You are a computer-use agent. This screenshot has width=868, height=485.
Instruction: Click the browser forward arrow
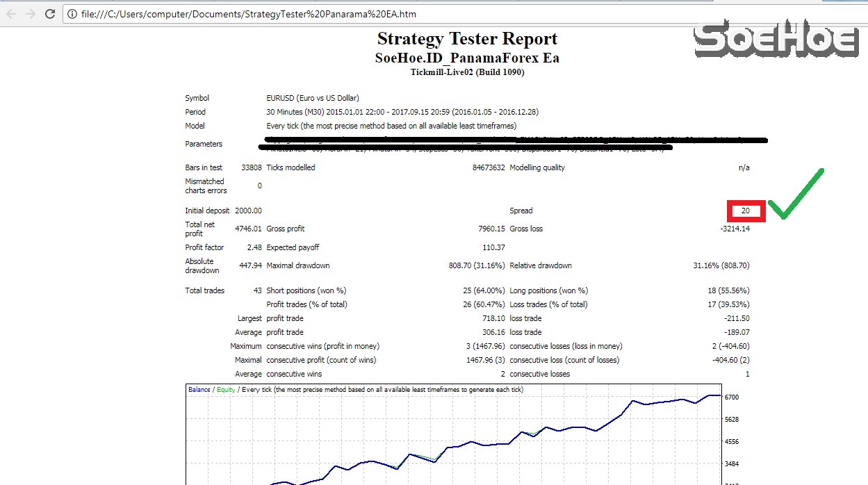tap(30, 13)
